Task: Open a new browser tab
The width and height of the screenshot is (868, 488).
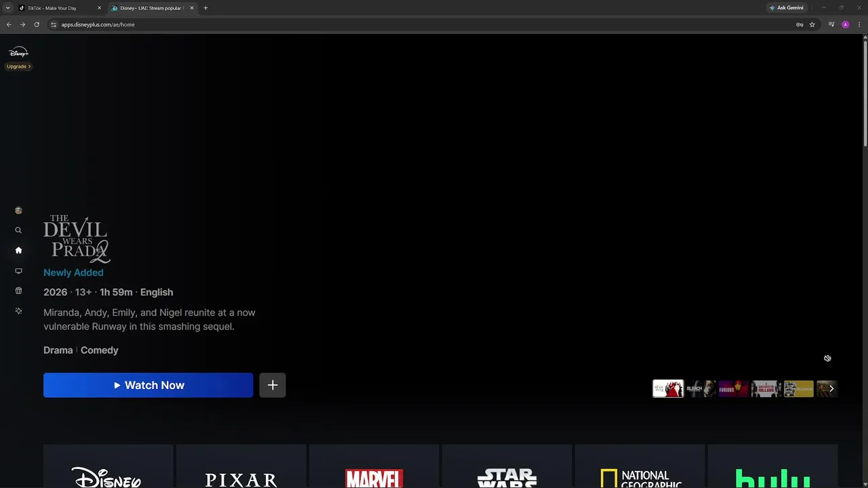Action: click(205, 8)
